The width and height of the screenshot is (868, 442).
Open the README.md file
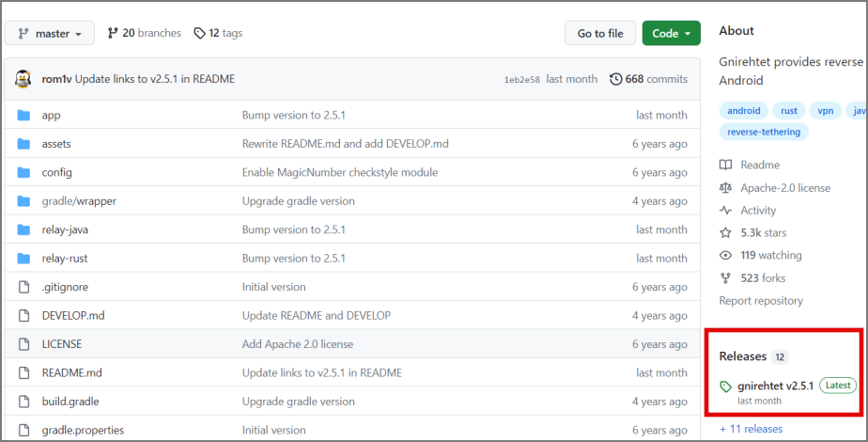point(72,372)
